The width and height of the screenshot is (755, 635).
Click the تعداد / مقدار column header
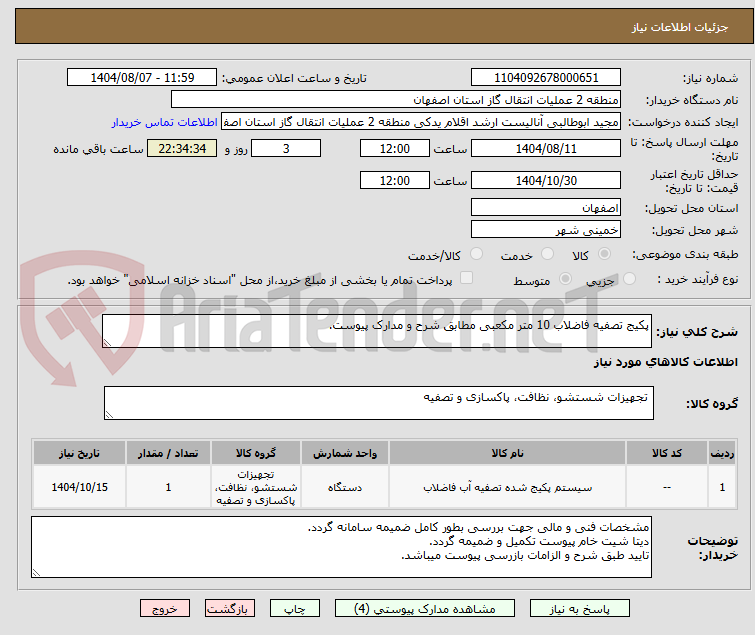pyautogui.click(x=168, y=453)
